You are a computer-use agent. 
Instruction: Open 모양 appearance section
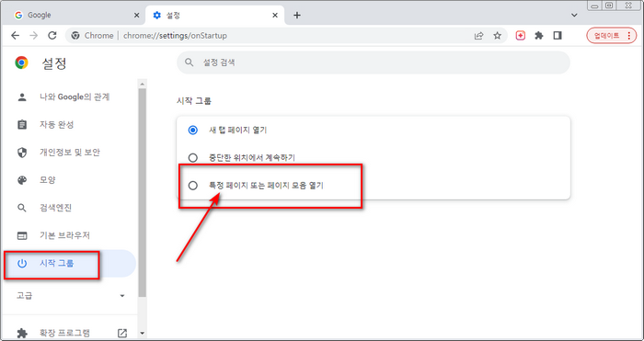coord(69,180)
